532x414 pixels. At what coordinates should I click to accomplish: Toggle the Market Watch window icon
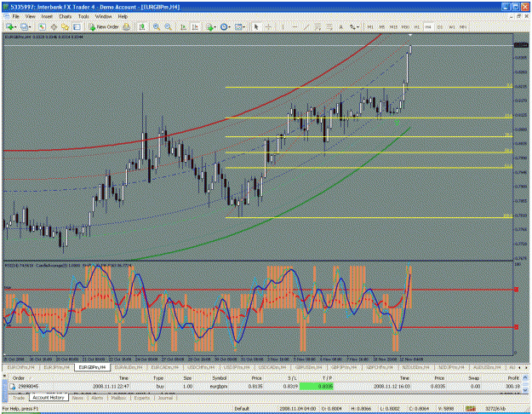(x=42, y=26)
